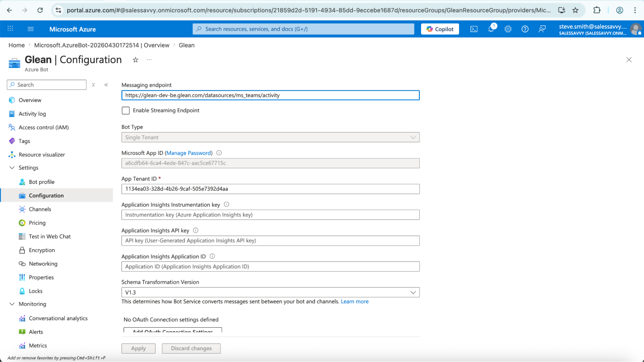Click the Manage Password link
Viewport: 644px width, 362px height.
[x=188, y=153]
